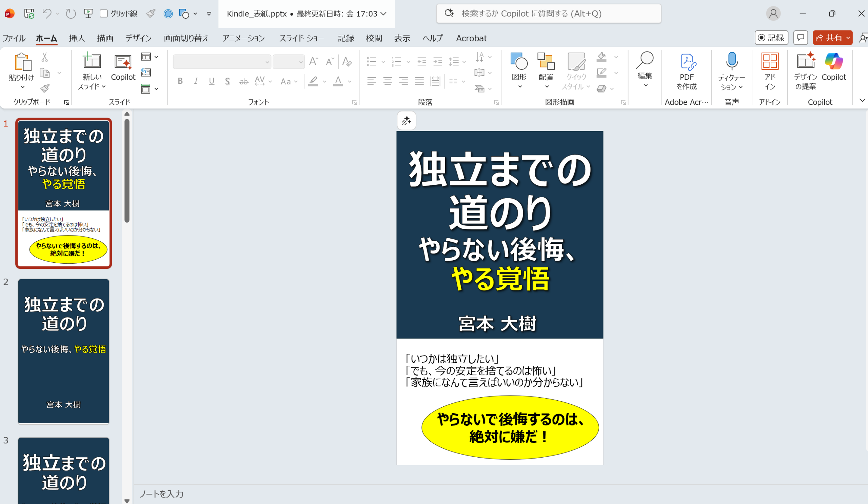Enable the グリッド線 checkbox
Viewport: 868px width, 504px height.
pyautogui.click(x=104, y=14)
